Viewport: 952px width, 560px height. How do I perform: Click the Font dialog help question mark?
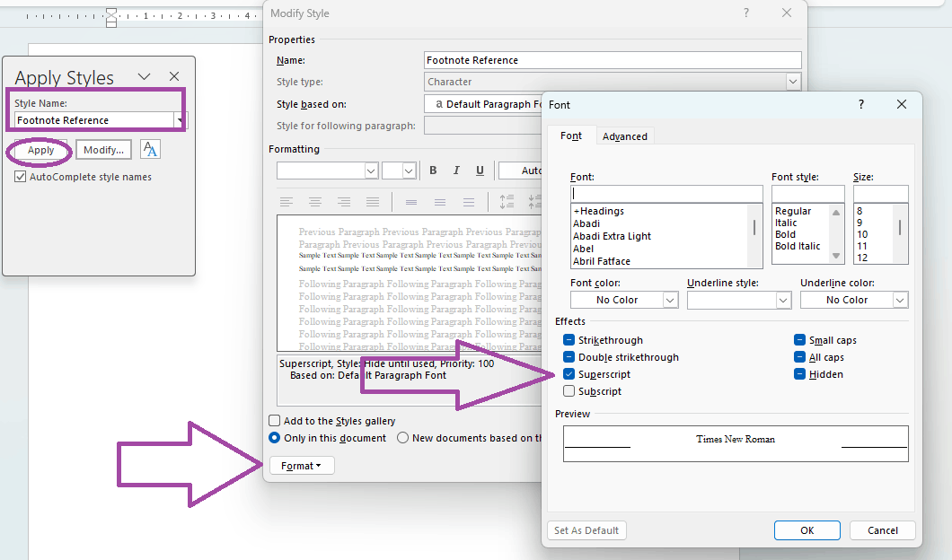[861, 104]
